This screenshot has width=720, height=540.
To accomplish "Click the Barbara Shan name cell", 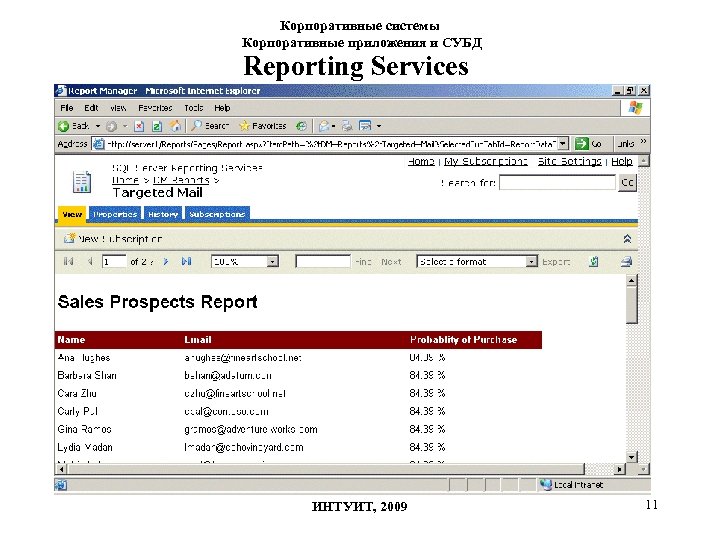I will click(x=87, y=375).
